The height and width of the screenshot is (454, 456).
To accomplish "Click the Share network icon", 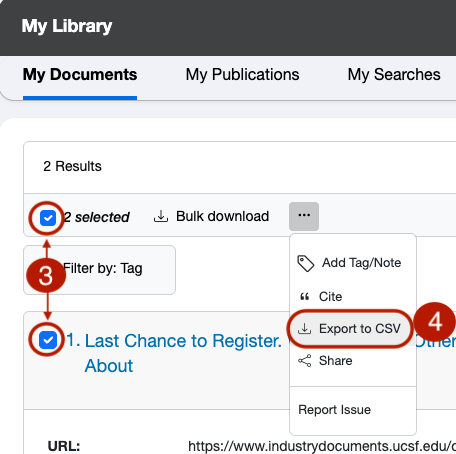I will (x=305, y=361).
